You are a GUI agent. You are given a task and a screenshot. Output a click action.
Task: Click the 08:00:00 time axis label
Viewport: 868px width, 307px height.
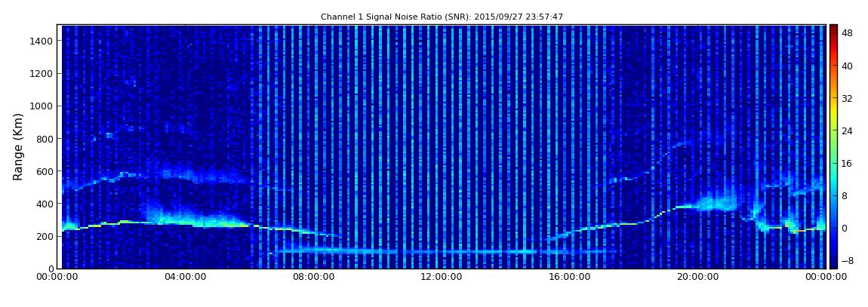pos(313,277)
